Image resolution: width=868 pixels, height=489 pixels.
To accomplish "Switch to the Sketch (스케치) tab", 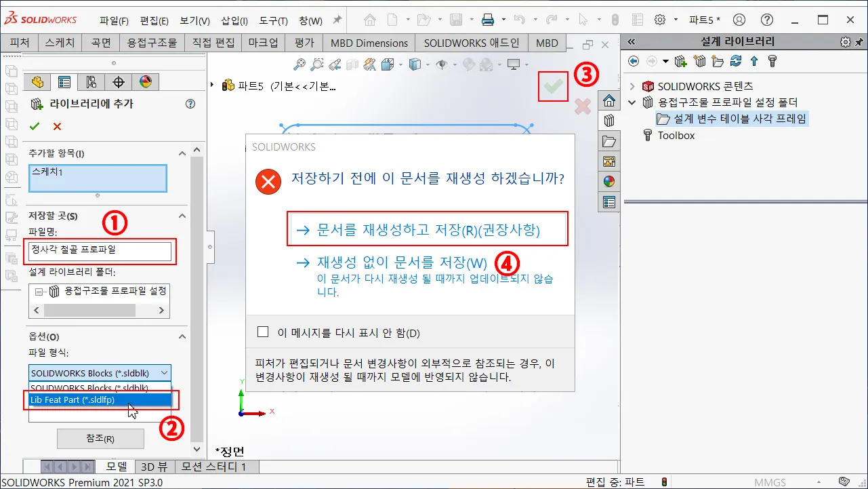I will click(60, 43).
